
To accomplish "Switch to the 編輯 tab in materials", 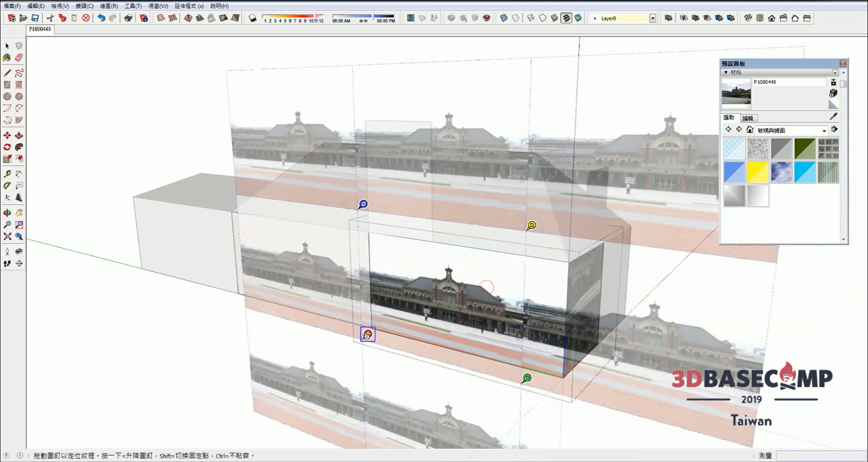I will point(748,118).
